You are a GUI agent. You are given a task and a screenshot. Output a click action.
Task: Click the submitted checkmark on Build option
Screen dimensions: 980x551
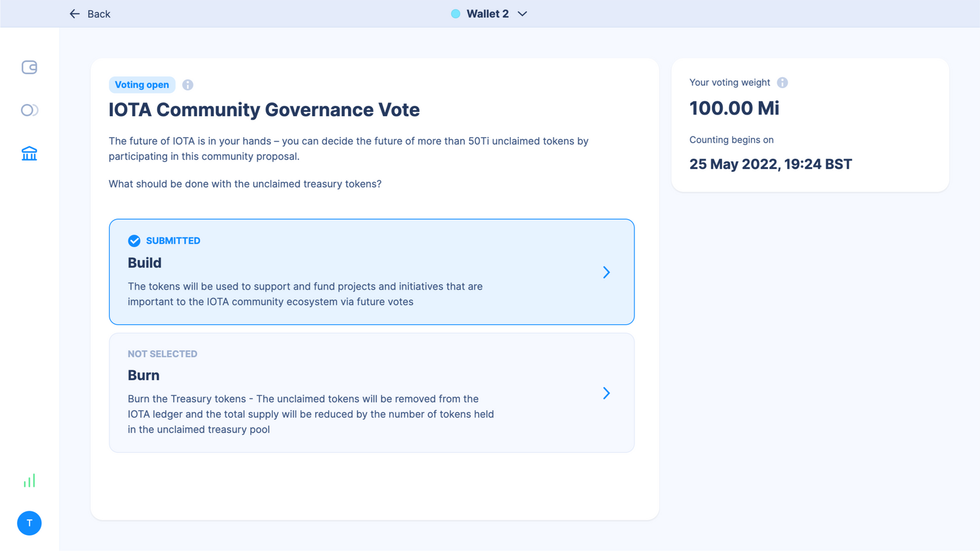[134, 241]
